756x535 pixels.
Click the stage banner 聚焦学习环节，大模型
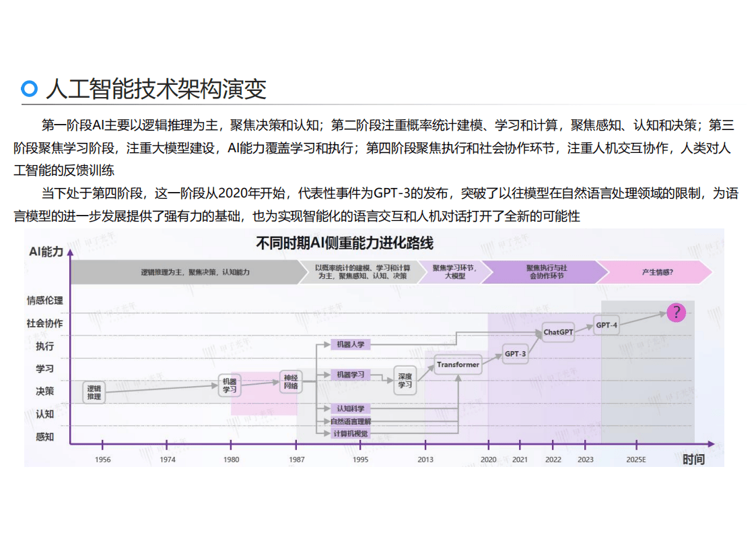point(454,272)
